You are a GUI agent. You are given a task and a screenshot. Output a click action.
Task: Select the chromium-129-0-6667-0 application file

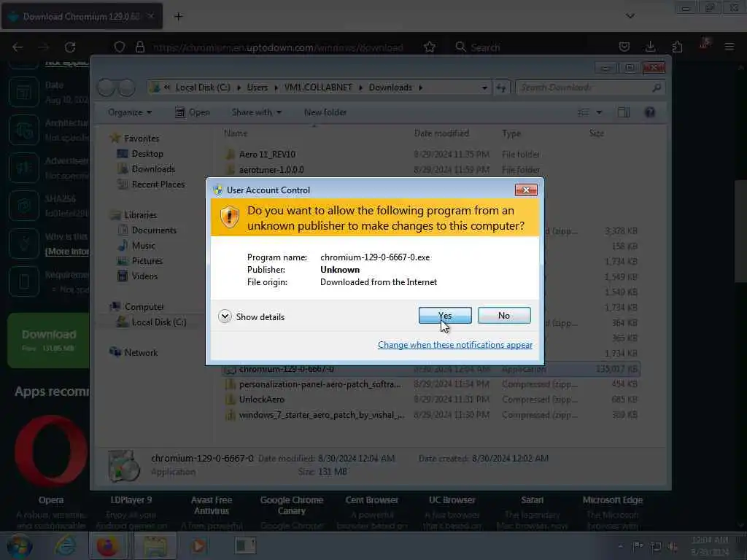pyautogui.click(x=430, y=369)
